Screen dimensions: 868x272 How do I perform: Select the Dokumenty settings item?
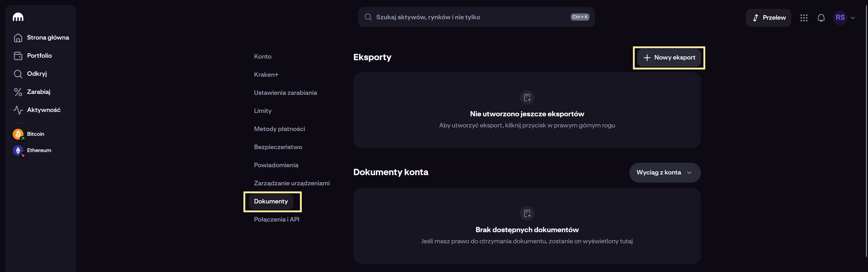tap(271, 201)
